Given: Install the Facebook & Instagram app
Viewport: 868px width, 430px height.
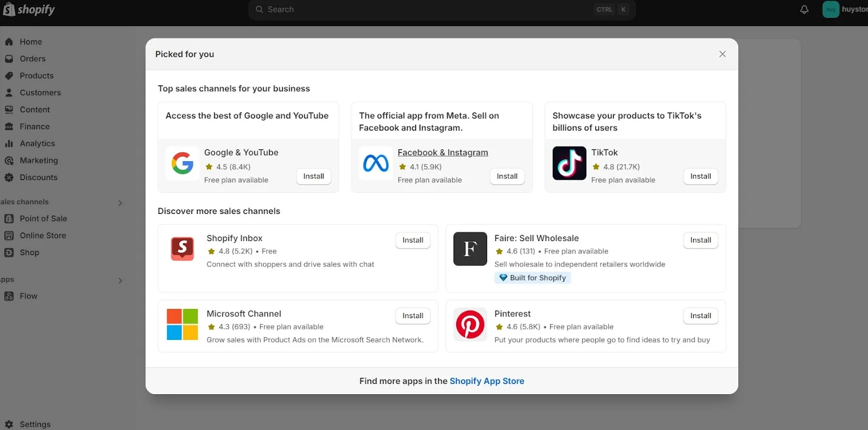Looking at the screenshot, I should (x=507, y=176).
